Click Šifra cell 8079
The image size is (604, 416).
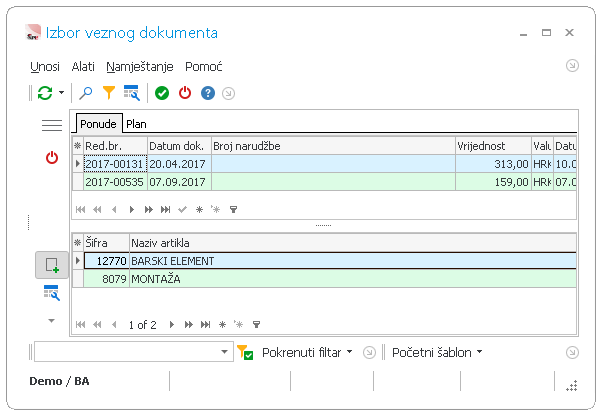pyautogui.click(x=106, y=278)
